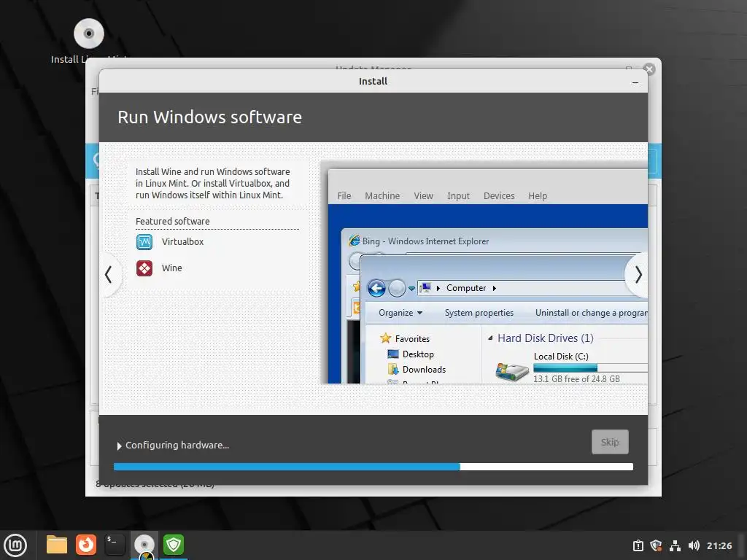Open the Linux Mint start menu
Viewport: 747px width, 560px height.
[x=15, y=545]
